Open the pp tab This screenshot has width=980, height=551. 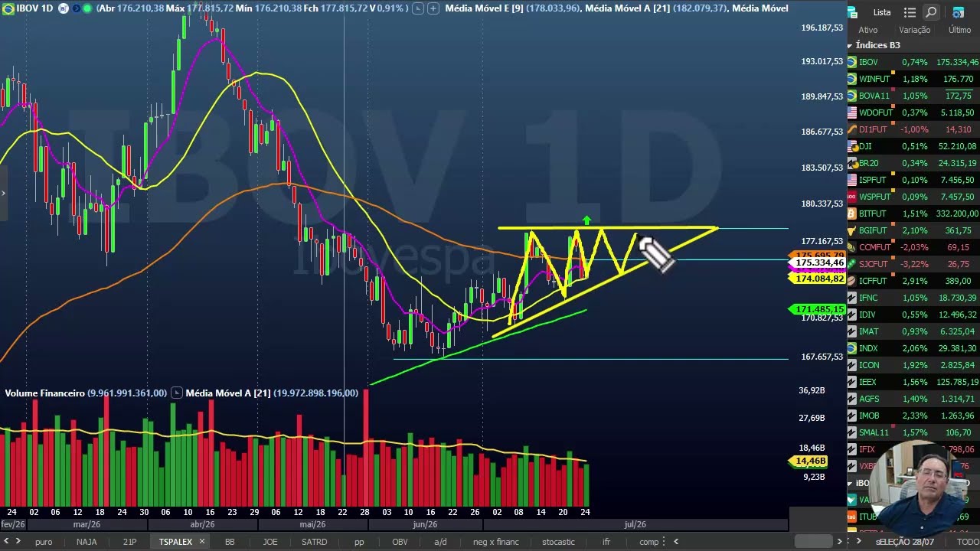(359, 542)
